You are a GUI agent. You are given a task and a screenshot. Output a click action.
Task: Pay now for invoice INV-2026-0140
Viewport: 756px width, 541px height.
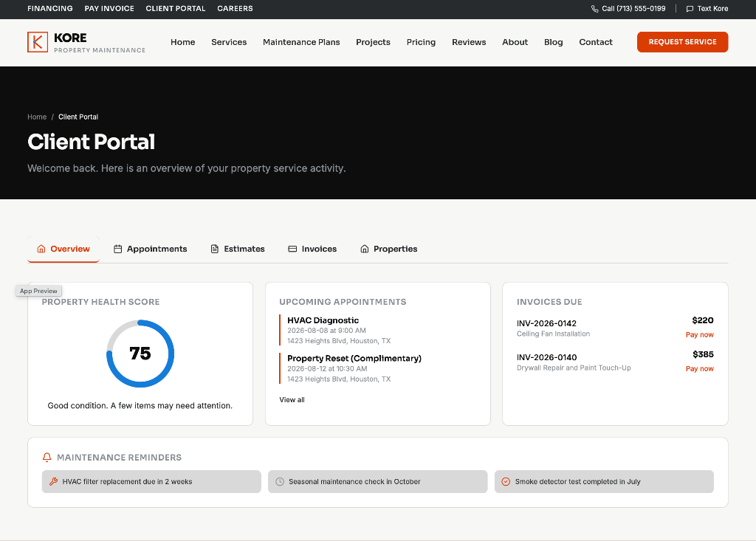click(700, 368)
